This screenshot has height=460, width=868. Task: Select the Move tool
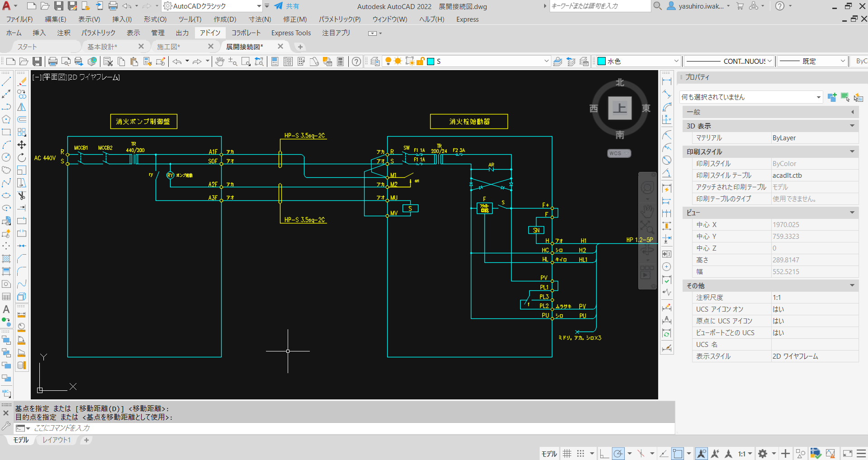(x=22, y=145)
